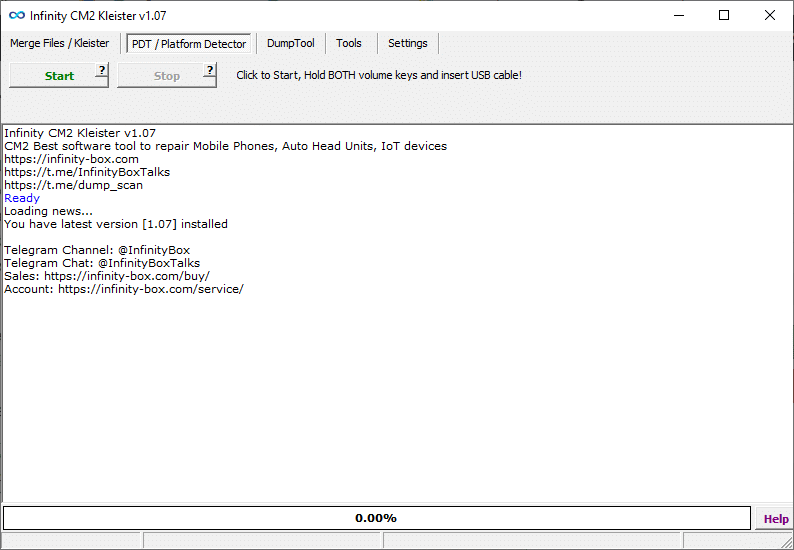Open the Merge Files / Kleister tab
This screenshot has width=794, height=550.
(59, 43)
